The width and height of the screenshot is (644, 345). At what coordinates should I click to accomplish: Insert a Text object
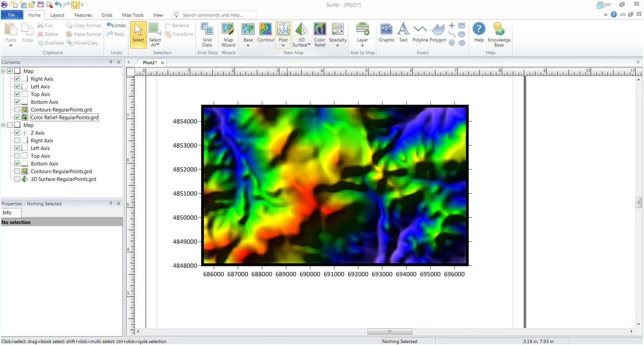403,33
